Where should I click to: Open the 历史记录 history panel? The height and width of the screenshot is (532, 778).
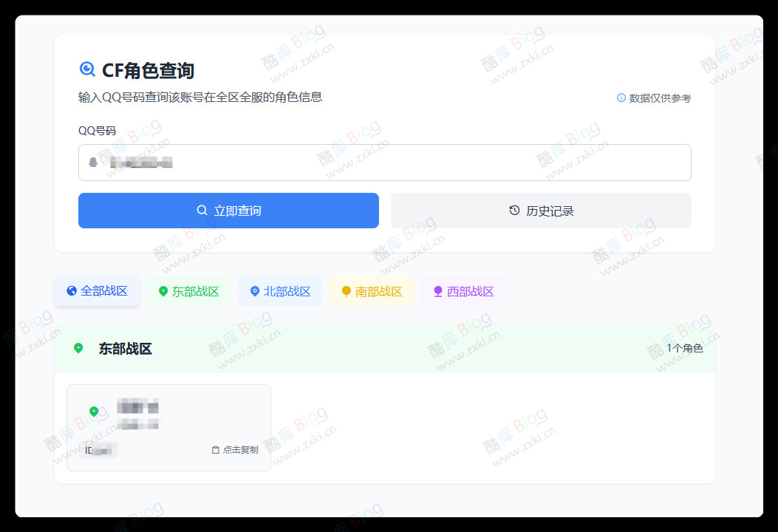tap(540, 210)
